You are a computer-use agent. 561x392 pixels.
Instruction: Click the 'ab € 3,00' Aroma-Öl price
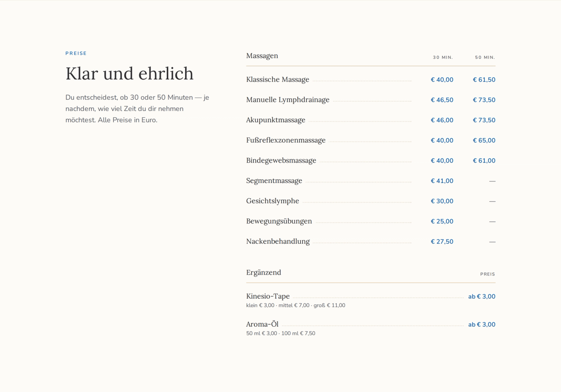(x=482, y=325)
